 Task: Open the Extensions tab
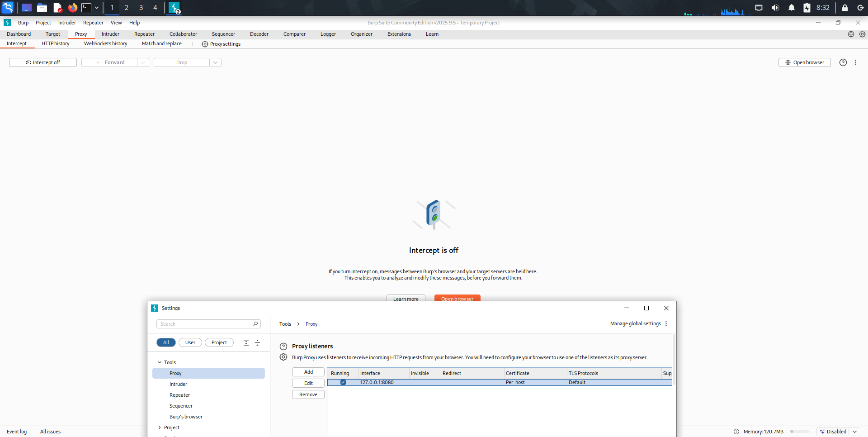click(x=399, y=34)
